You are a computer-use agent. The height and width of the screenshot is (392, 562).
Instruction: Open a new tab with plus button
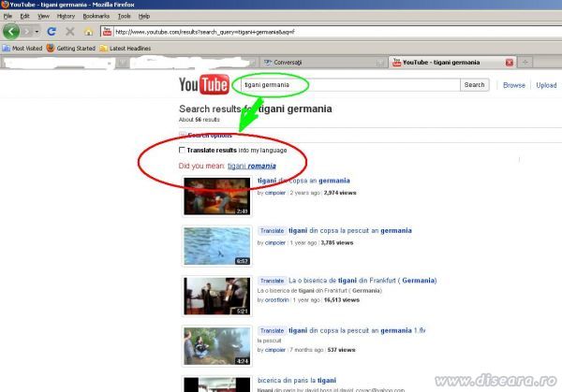click(x=525, y=63)
